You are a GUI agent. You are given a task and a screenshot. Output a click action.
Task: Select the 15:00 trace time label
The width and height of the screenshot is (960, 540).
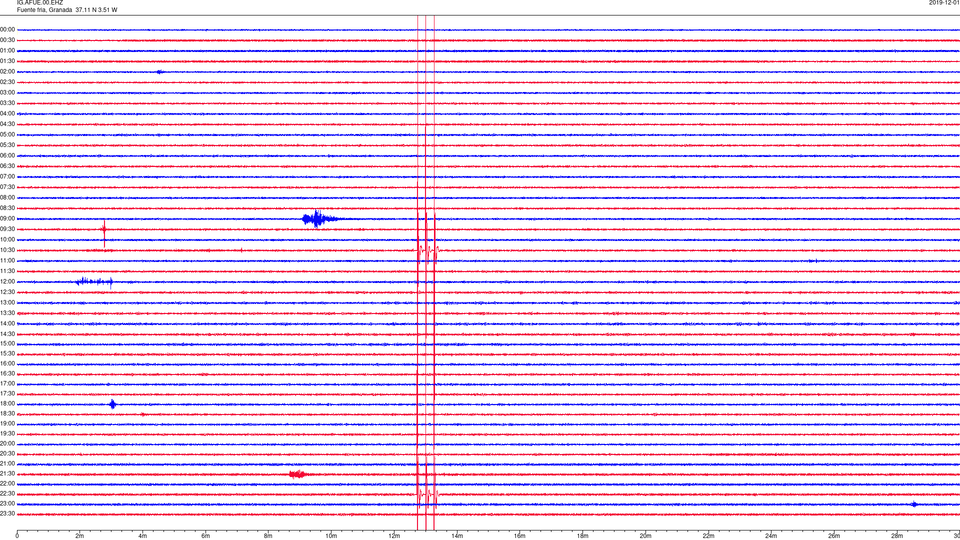[8, 343]
